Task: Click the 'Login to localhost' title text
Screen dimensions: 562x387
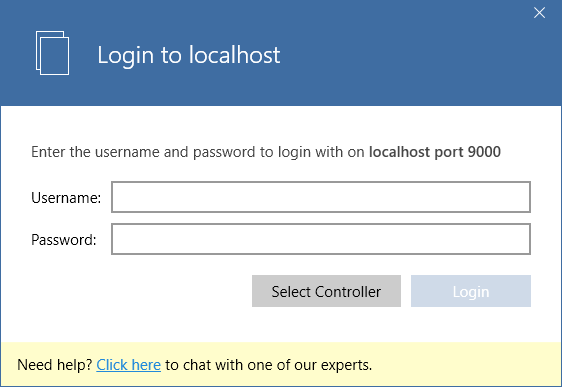Action: coord(189,55)
